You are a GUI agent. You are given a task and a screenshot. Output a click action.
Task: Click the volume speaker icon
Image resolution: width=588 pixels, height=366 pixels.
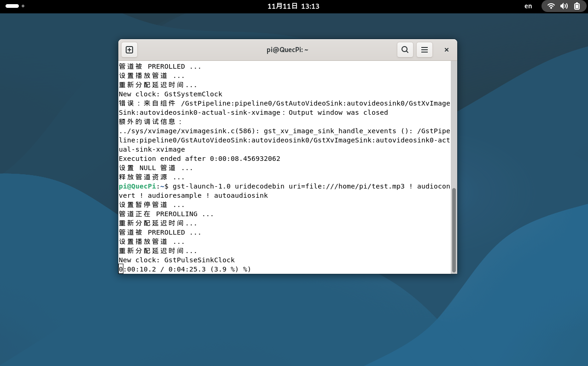point(564,6)
